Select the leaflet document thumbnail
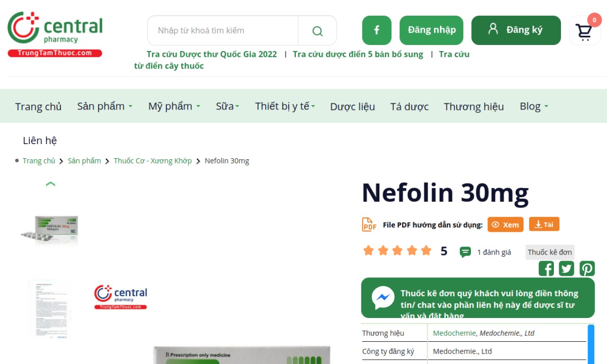Image resolution: width=607 pixels, height=364 pixels. click(50, 309)
